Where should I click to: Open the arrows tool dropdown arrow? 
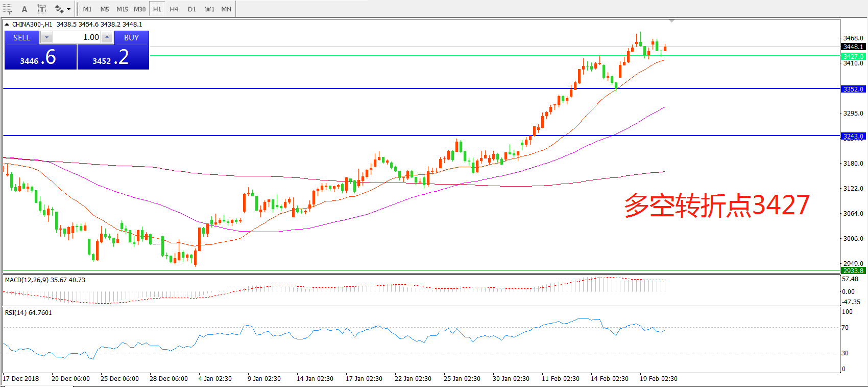[68, 9]
